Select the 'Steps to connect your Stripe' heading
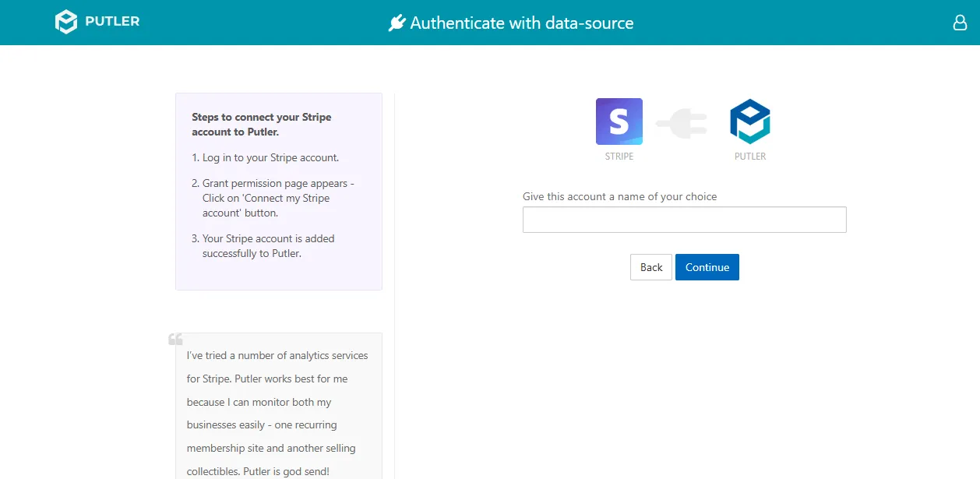 point(262,125)
